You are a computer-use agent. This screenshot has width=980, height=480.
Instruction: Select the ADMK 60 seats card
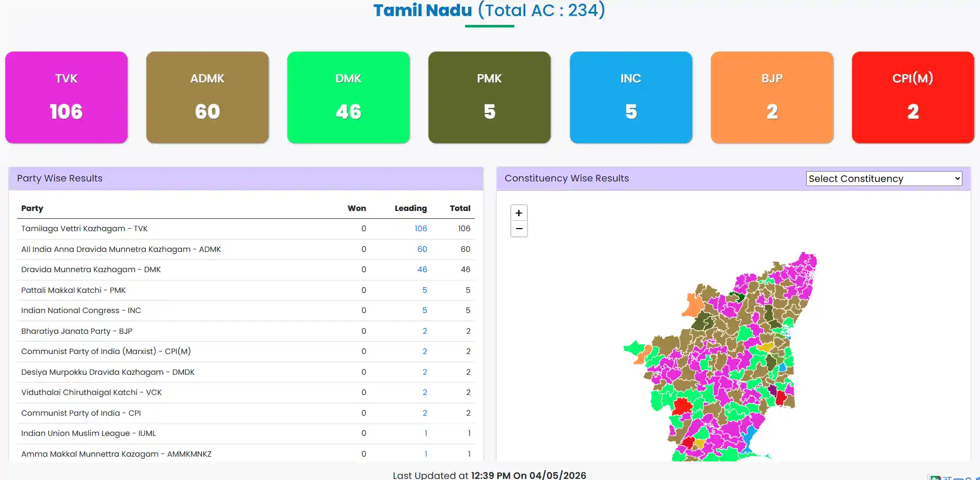pos(207,97)
